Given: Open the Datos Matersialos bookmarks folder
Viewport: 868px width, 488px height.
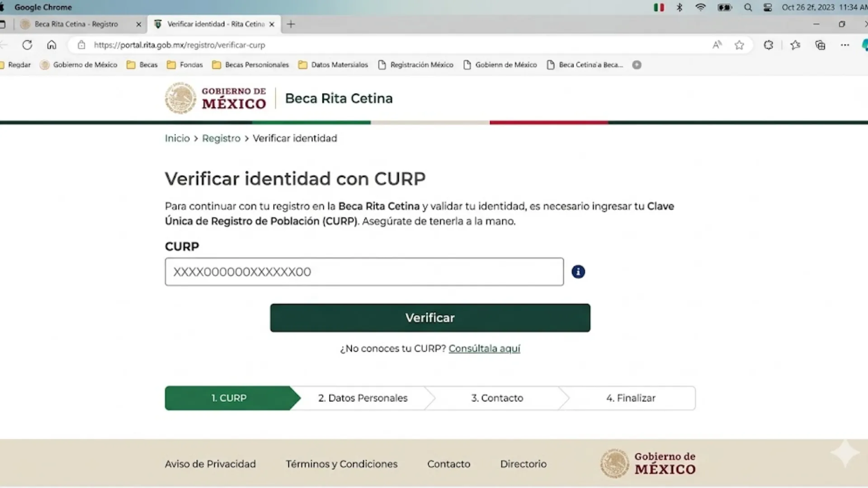Looking at the screenshot, I should pyautogui.click(x=333, y=65).
